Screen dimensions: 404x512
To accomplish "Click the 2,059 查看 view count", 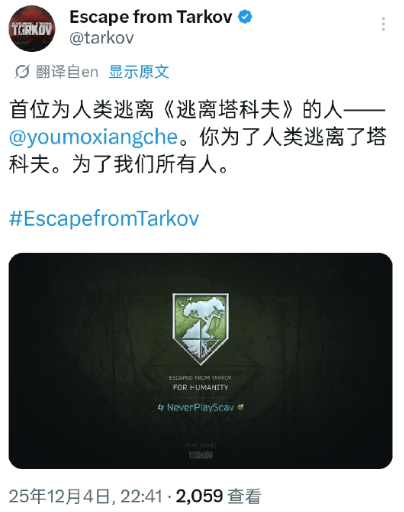I will [218, 496].
